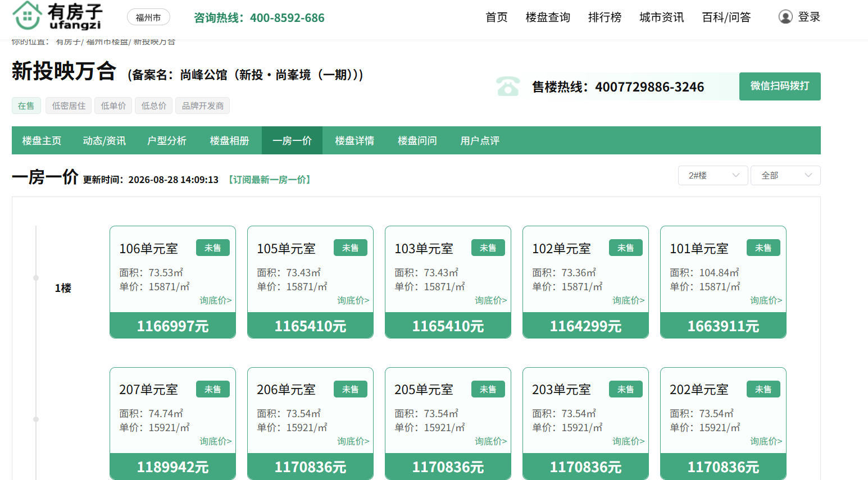Viewport: 868px width, 480px height.
Task: Click 询底价 on 102单元室 card
Action: tap(629, 300)
